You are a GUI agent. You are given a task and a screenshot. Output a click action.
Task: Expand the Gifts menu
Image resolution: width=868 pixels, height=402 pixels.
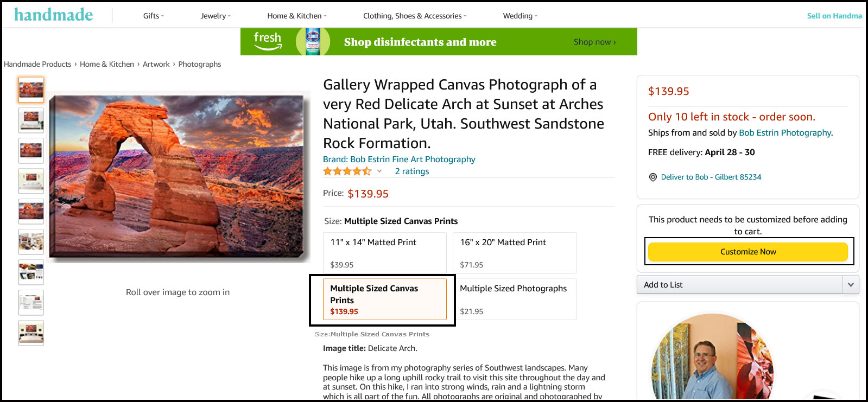(x=153, y=16)
